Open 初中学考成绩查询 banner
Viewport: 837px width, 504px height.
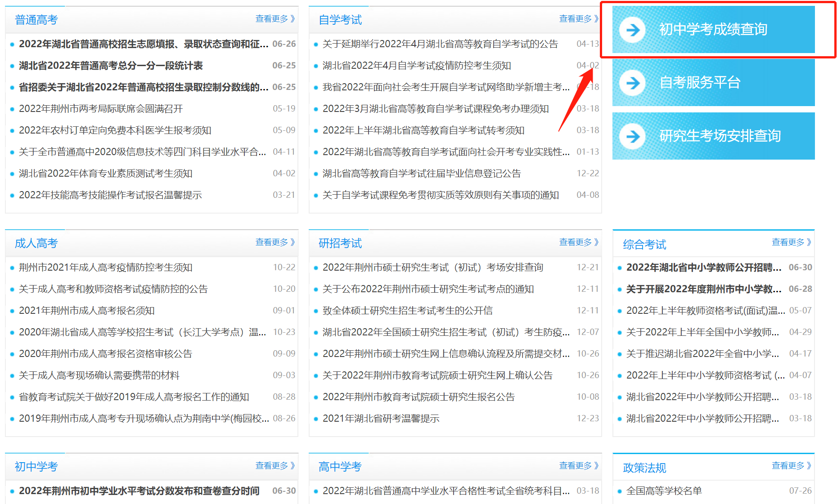pyautogui.click(x=713, y=30)
